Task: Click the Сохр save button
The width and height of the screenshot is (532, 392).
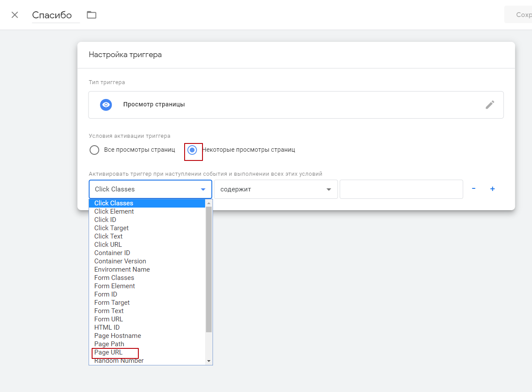Action: (522, 15)
